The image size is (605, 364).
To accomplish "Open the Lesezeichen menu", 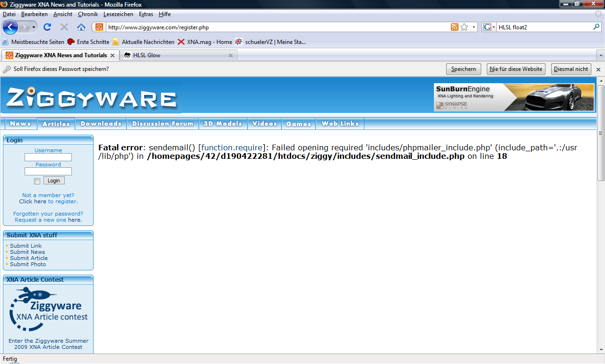I will 118,14.
